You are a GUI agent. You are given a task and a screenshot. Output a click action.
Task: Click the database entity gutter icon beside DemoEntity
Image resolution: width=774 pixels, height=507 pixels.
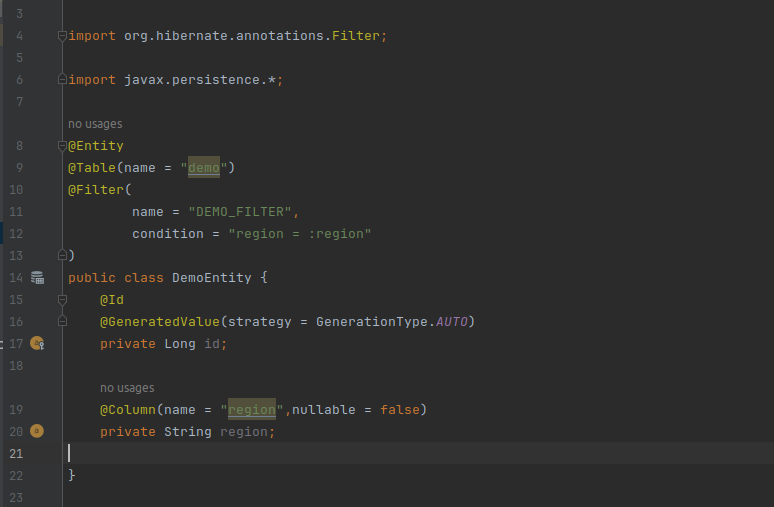38,277
